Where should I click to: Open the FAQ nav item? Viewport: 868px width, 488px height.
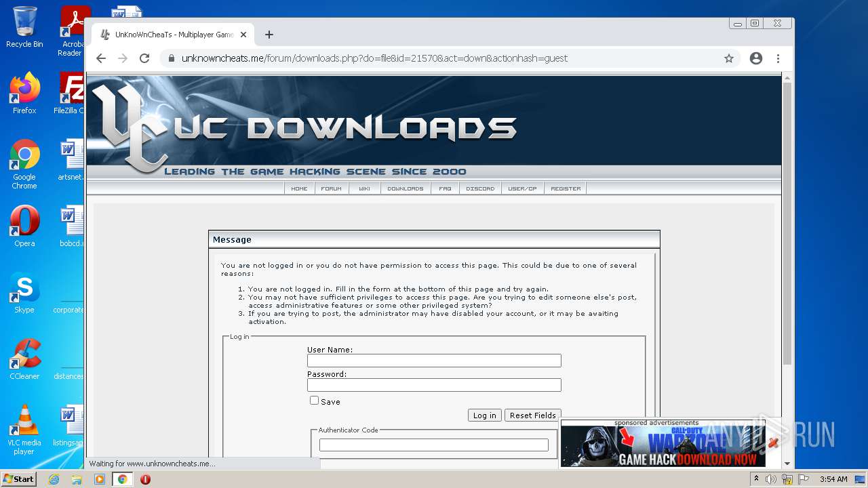coord(445,188)
